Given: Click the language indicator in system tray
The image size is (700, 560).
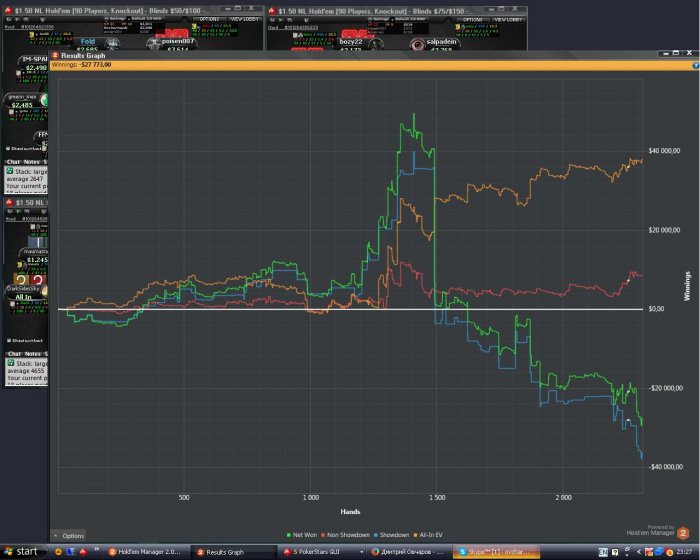Looking at the screenshot, I should (603, 552).
